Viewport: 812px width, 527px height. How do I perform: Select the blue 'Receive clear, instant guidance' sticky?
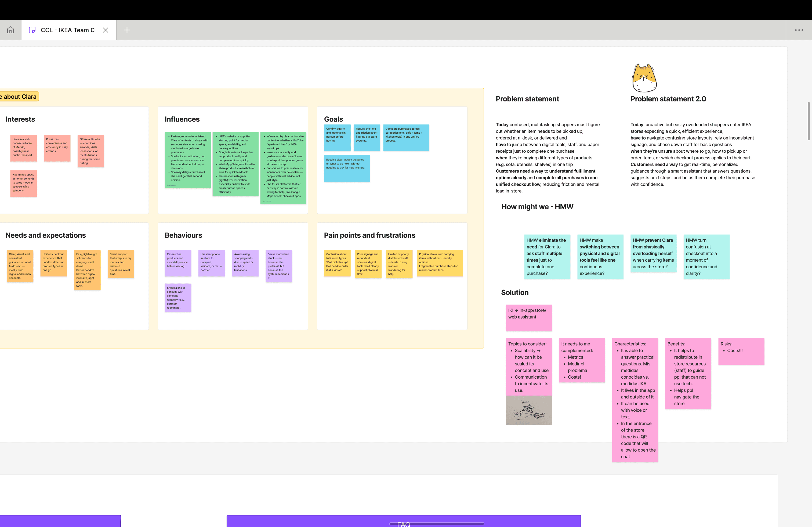(347, 169)
